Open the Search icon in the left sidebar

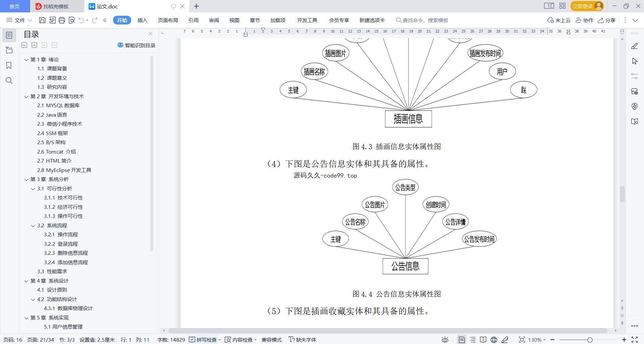[x=9, y=80]
